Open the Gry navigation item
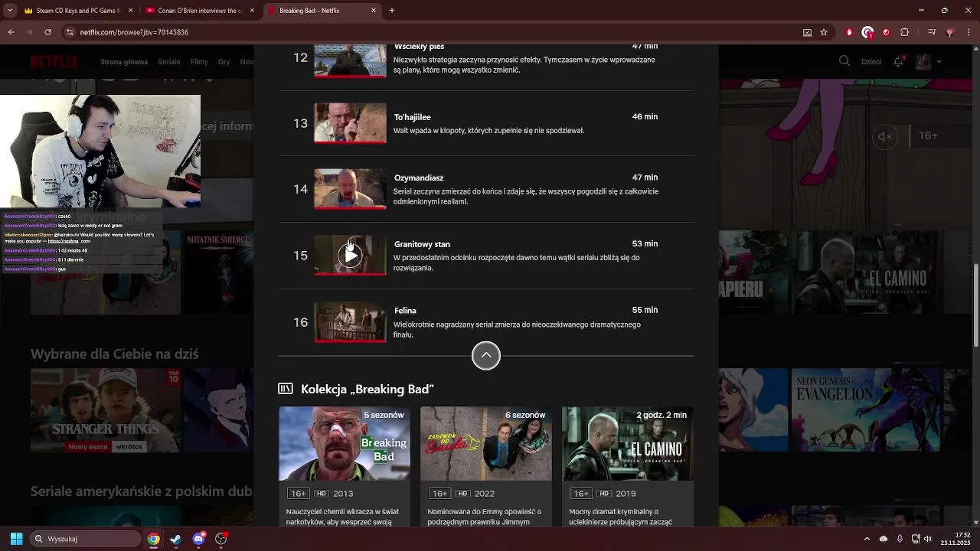 [x=224, y=62]
